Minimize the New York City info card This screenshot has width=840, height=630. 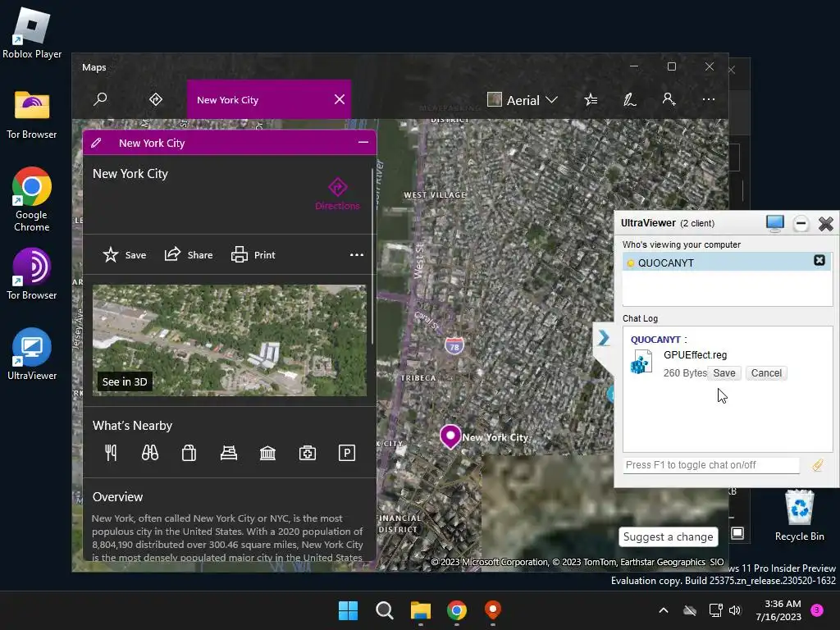click(363, 143)
